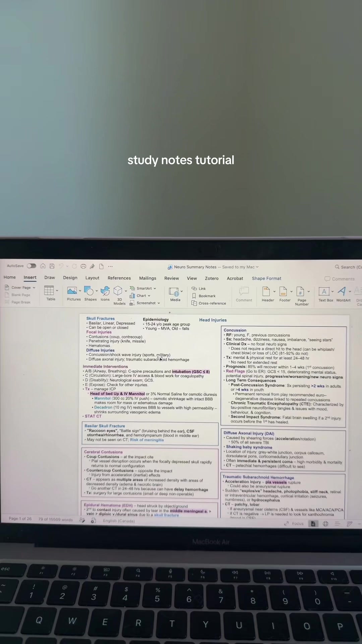
Task: Select the Web Layout globe icon
Action: click(x=325, y=524)
